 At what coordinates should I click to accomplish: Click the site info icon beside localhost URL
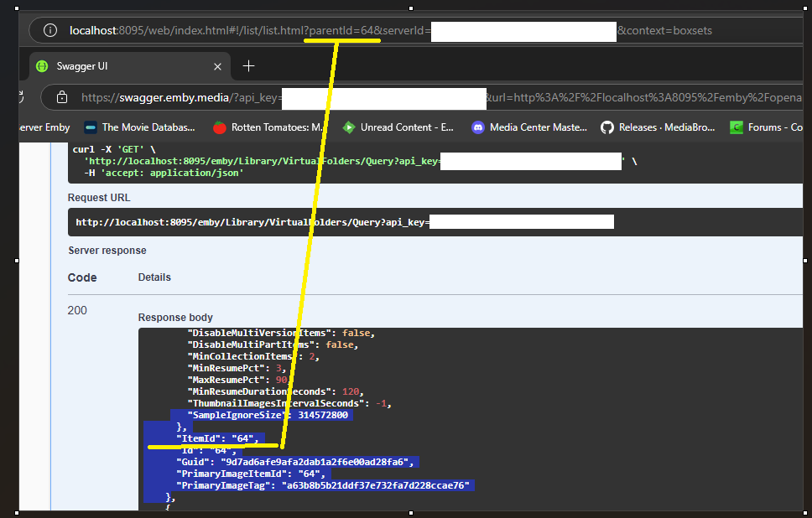(x=50, y=31)
